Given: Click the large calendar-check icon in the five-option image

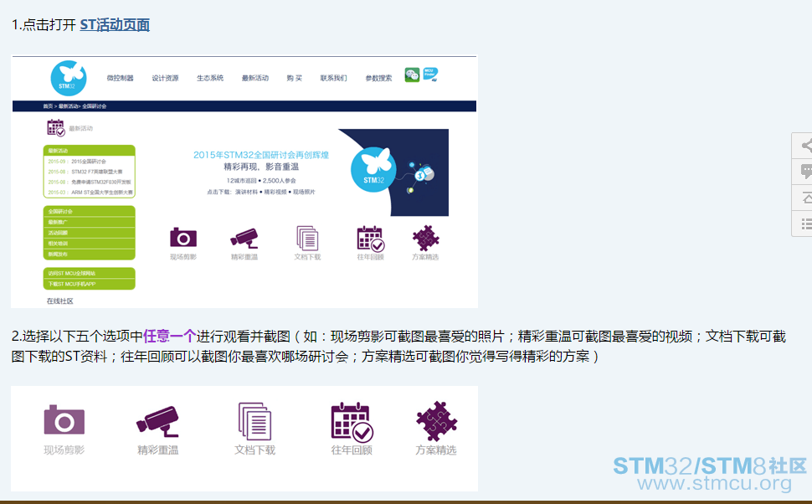Looking at the screenshot, I should click(352, 422).
